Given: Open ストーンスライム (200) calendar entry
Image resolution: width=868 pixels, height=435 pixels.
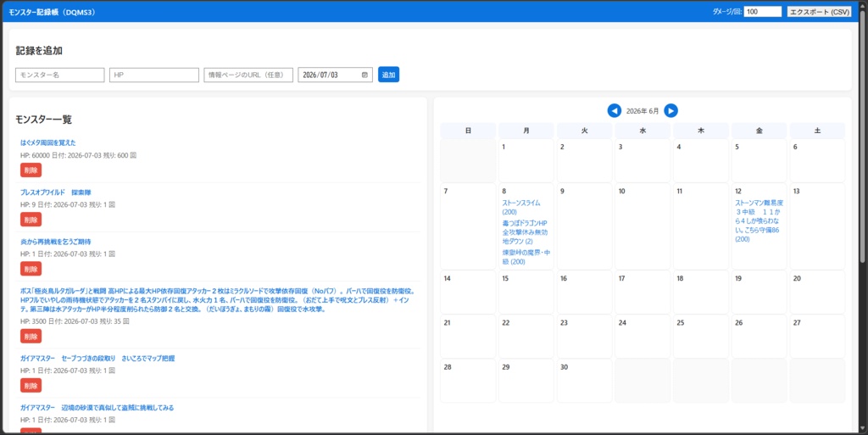Looking at the screenshot, I should tap(521, 208).
